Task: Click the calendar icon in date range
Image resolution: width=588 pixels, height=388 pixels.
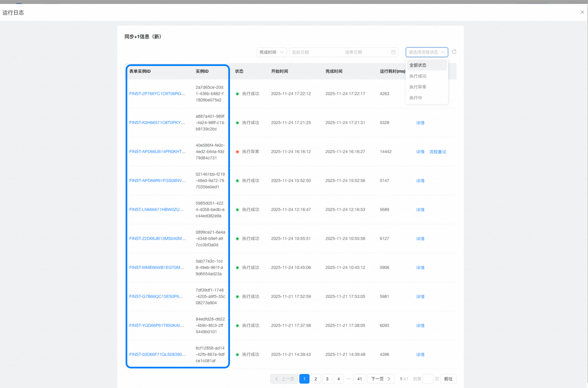Action: pos(393,52)
